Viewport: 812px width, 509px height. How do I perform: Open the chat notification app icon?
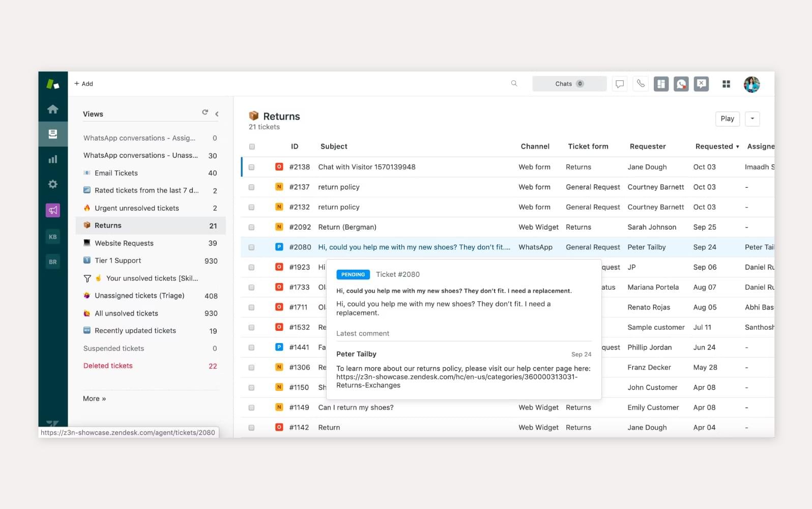pos(681,84)
